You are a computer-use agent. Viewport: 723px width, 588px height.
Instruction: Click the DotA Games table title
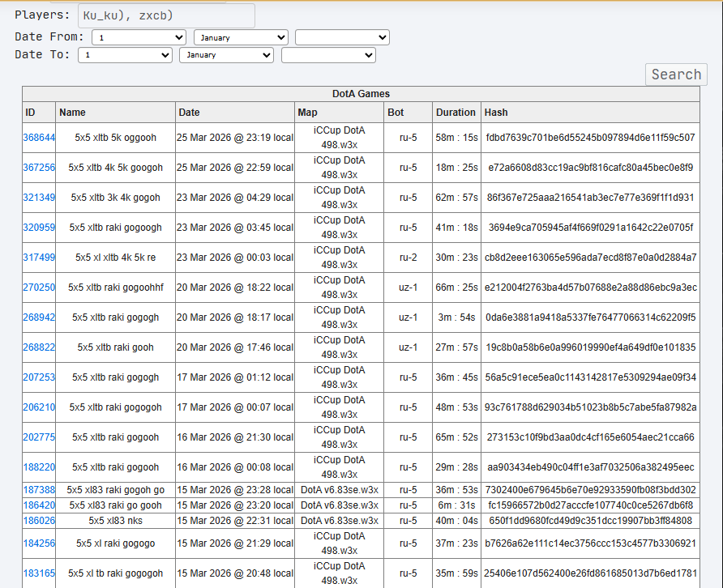coord(361,94)
